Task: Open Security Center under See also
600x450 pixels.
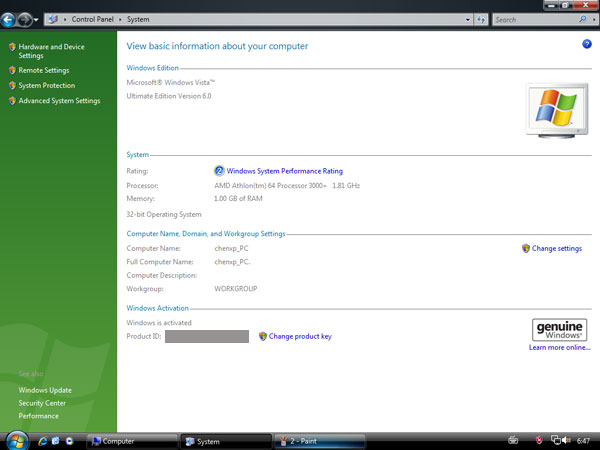Action: tap(42, 403)
